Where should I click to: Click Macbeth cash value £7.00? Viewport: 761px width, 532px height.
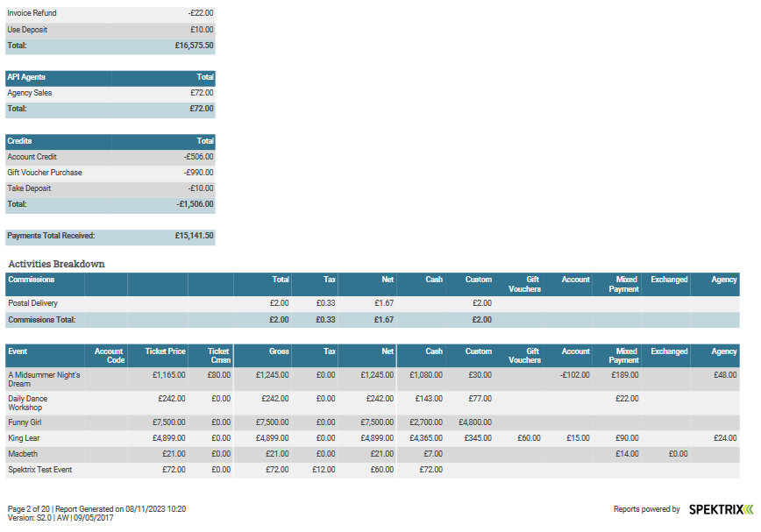pos(433,454)
